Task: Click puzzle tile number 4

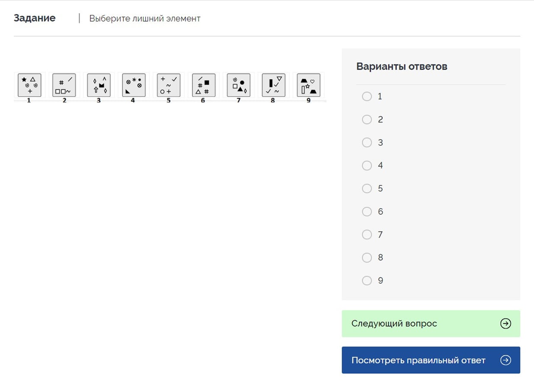Action: 134,85
